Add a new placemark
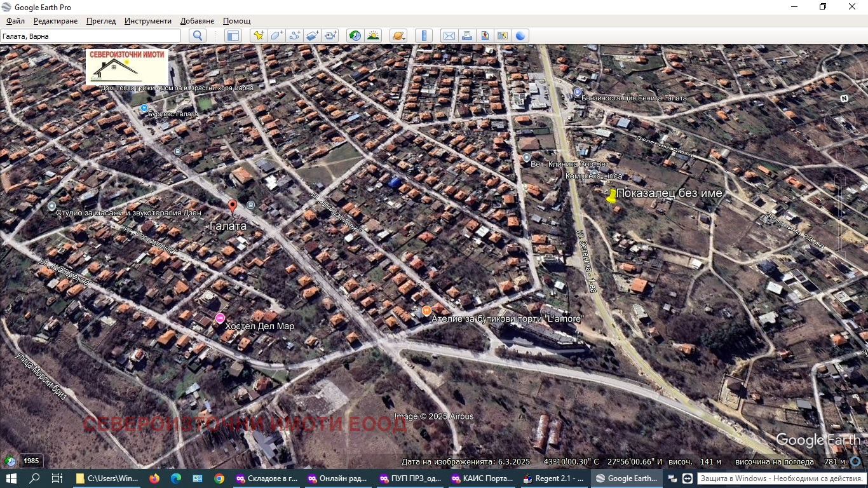This screenshot has height=488, width=868. pos(258,36)
